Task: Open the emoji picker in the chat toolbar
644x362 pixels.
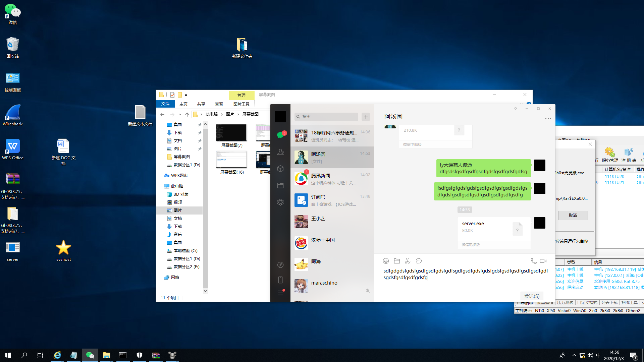Action: pyautogui.click(x=386, y=261)
